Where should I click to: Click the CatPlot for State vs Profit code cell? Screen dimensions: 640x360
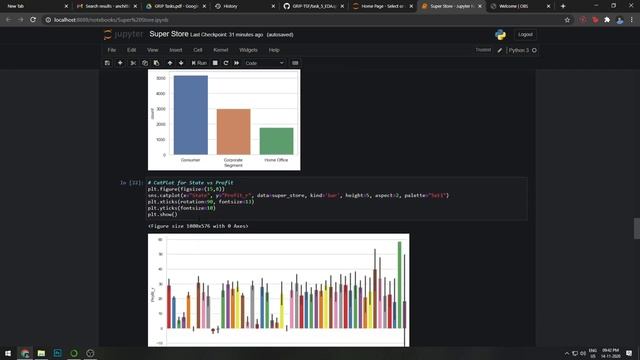tap(337, 198)
